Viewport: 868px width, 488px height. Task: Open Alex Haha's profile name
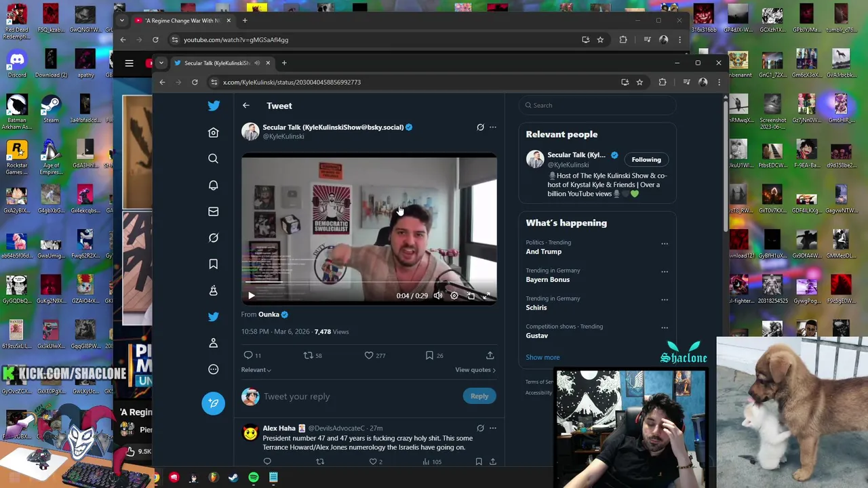279,428
